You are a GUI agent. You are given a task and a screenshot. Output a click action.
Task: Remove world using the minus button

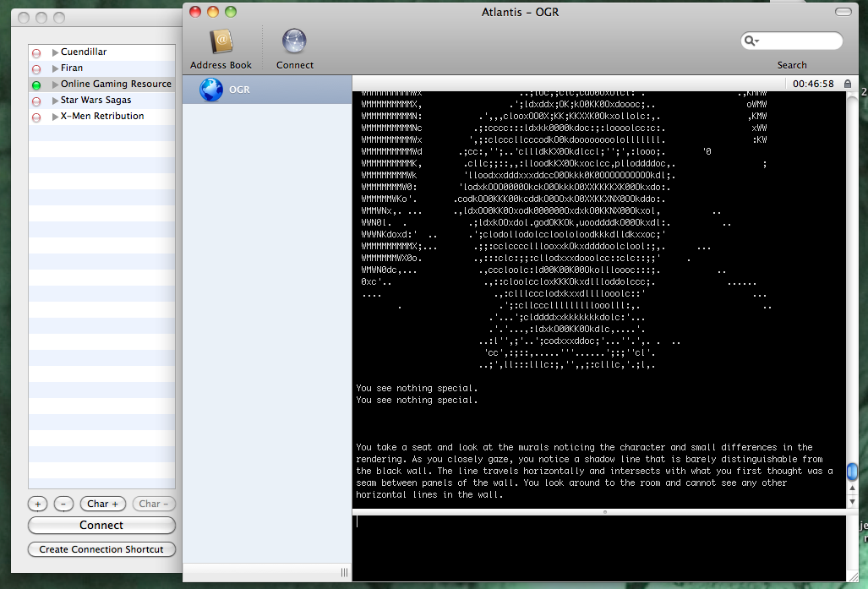click(64, 504)
